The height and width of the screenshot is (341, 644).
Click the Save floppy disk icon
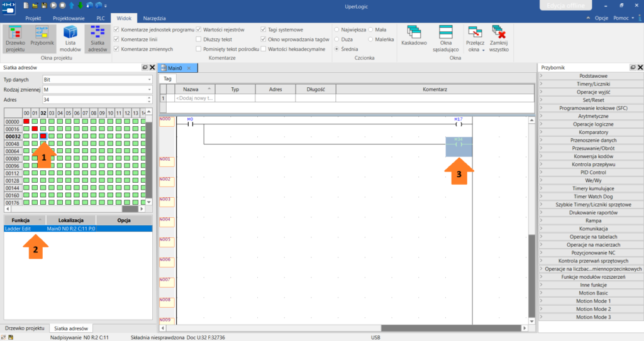coord(44,5)
